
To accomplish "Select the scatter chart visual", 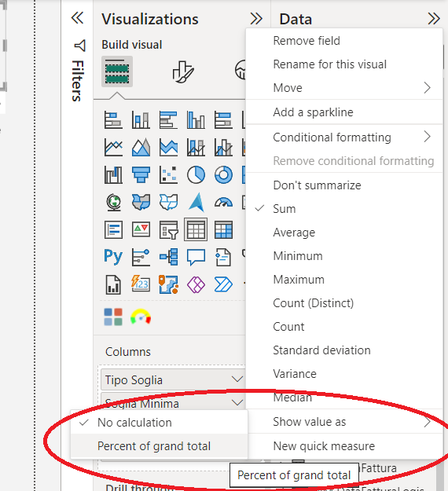I will click(x=168, y=174).
